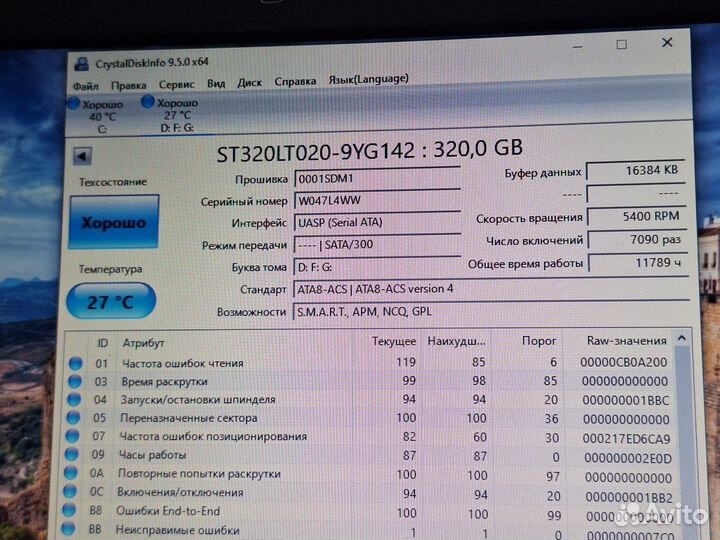The height and width of the screenshot is (540, 720).
Task: Click the transfer mode field SATA/300
Action: pos(377,244)
